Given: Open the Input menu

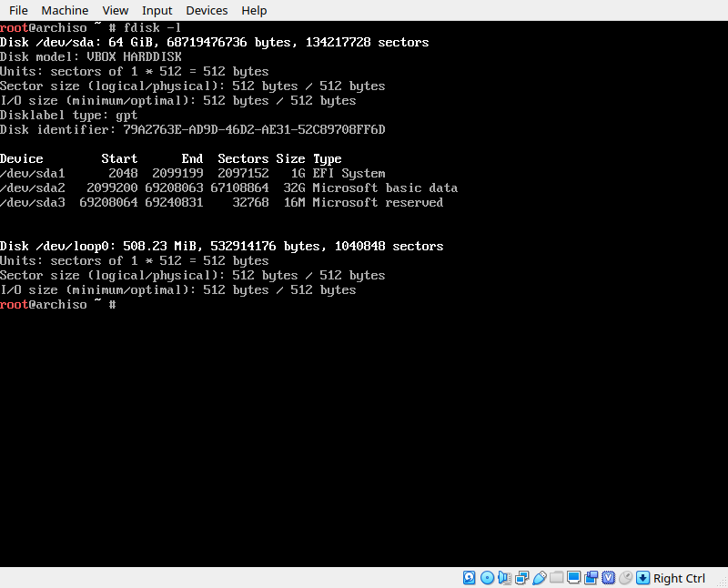Looking at the screenshot, I should tap(157, 10).
